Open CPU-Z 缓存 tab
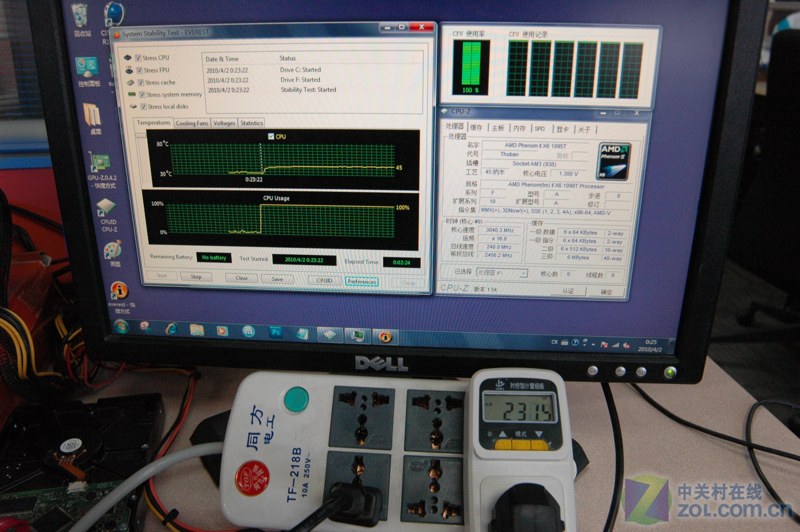The width and height of the screenshot is (800, 532). click(x=476, y=128)
